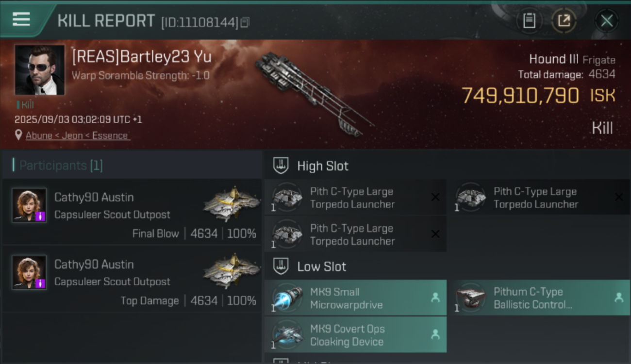Image resolution: width=631 pixels, height=364 pixels.
Task: Open Cathy90 Austin's Top Damage portrait
Action: 29,272
